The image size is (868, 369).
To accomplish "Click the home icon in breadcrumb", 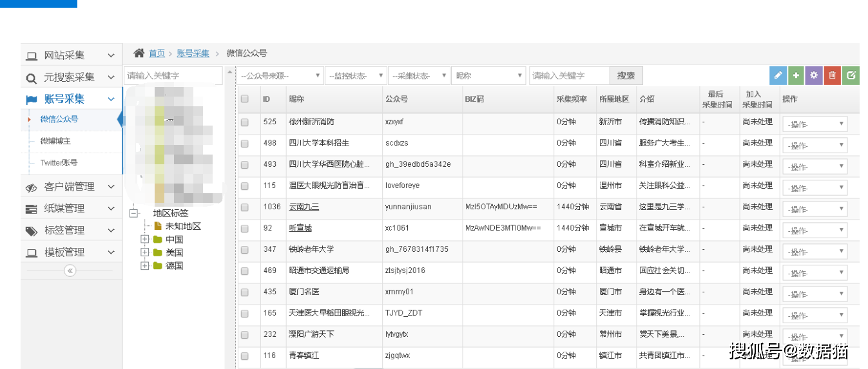I will pyautogui.click(x=139, y=53).
